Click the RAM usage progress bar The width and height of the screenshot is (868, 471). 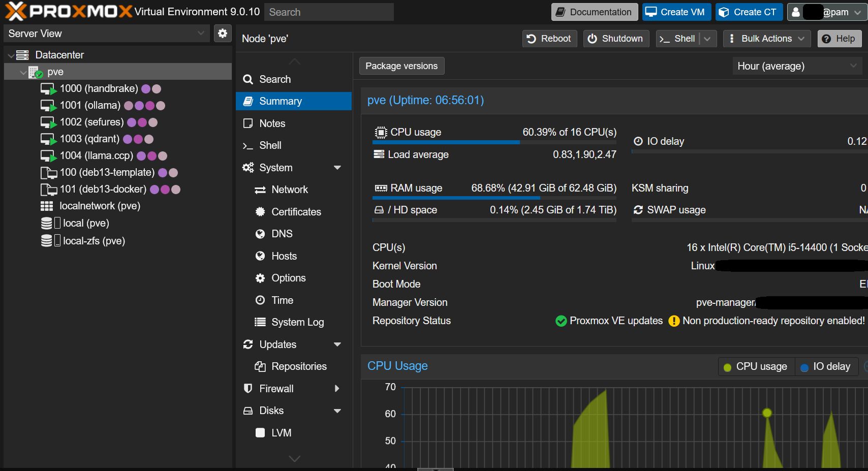[494, 198]
